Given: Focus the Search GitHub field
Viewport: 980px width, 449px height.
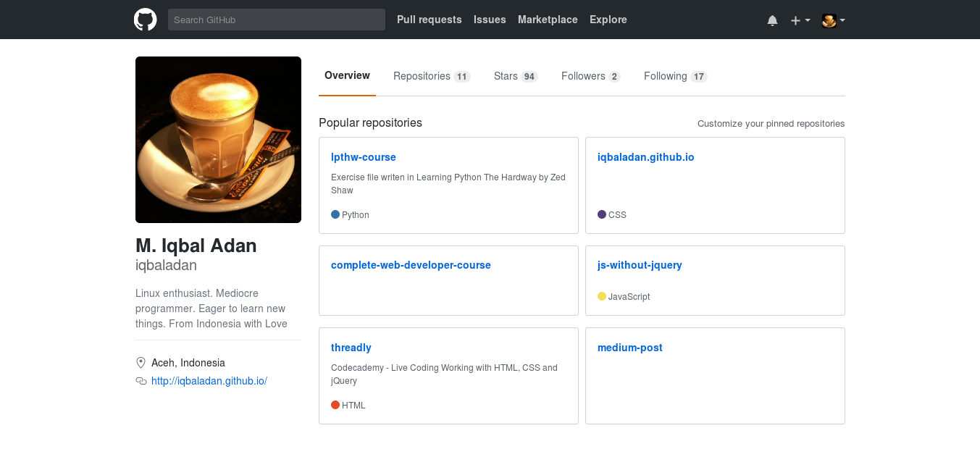Looking at the screenshot, I should [x=277, y=20].
